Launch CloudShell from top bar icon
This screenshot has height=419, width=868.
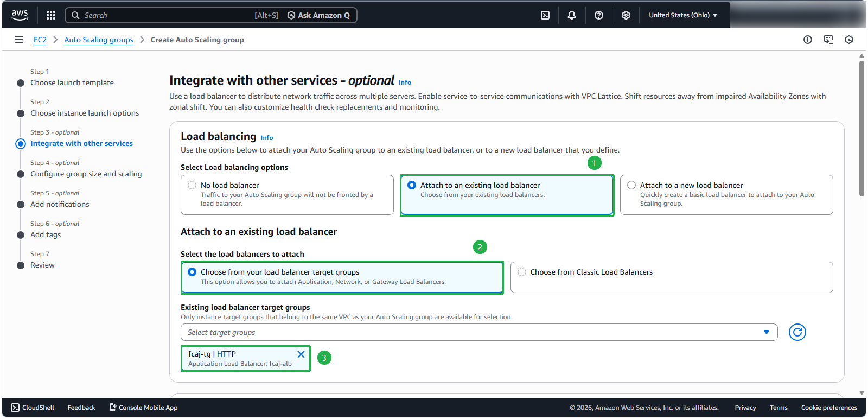pos(545,15)
